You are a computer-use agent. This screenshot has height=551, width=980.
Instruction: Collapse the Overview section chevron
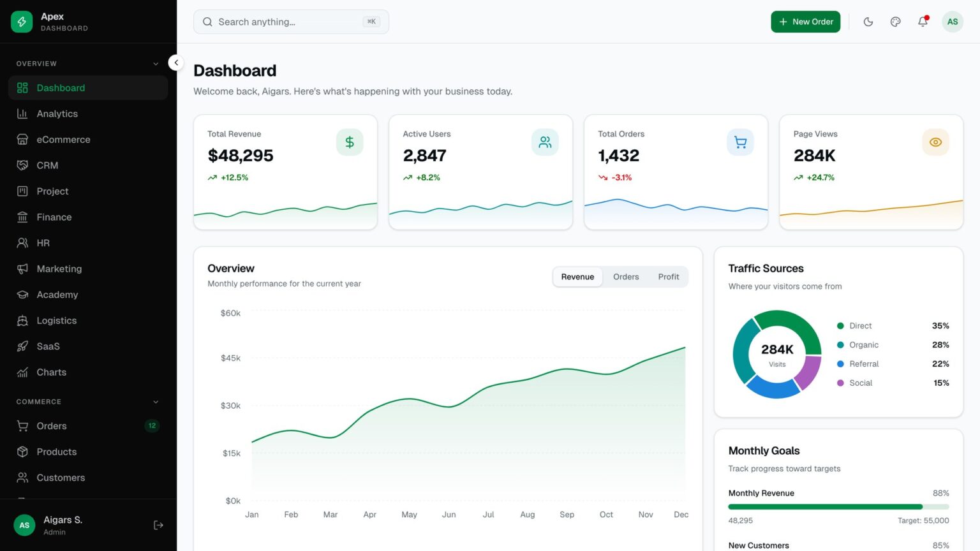[156, 64]
